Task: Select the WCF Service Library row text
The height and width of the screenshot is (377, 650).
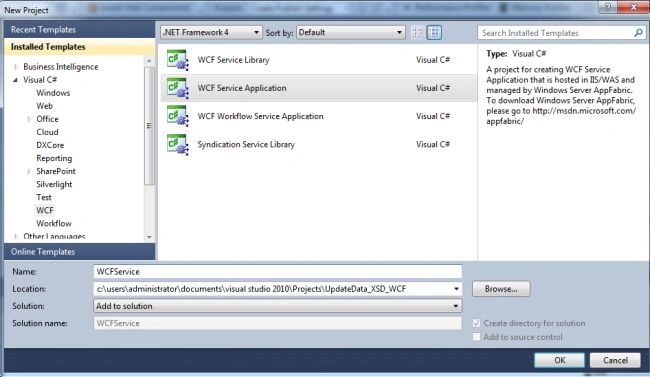Action: (233, 60)
